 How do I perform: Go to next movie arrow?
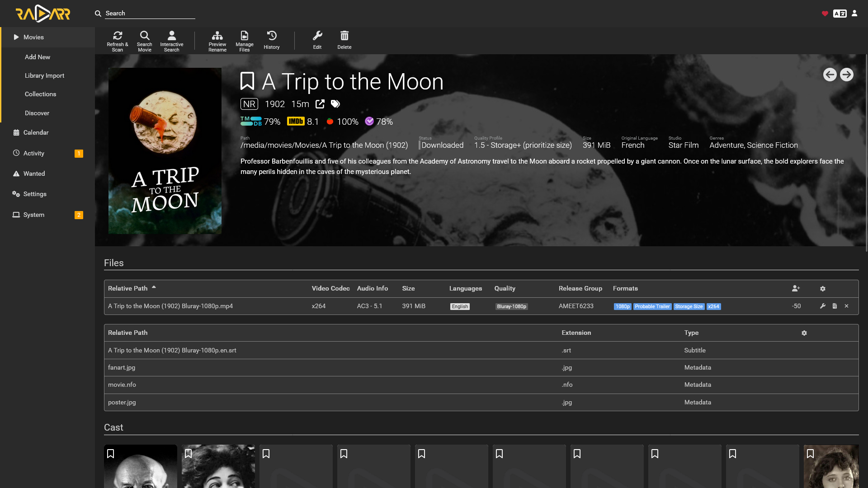click(847, 75)
